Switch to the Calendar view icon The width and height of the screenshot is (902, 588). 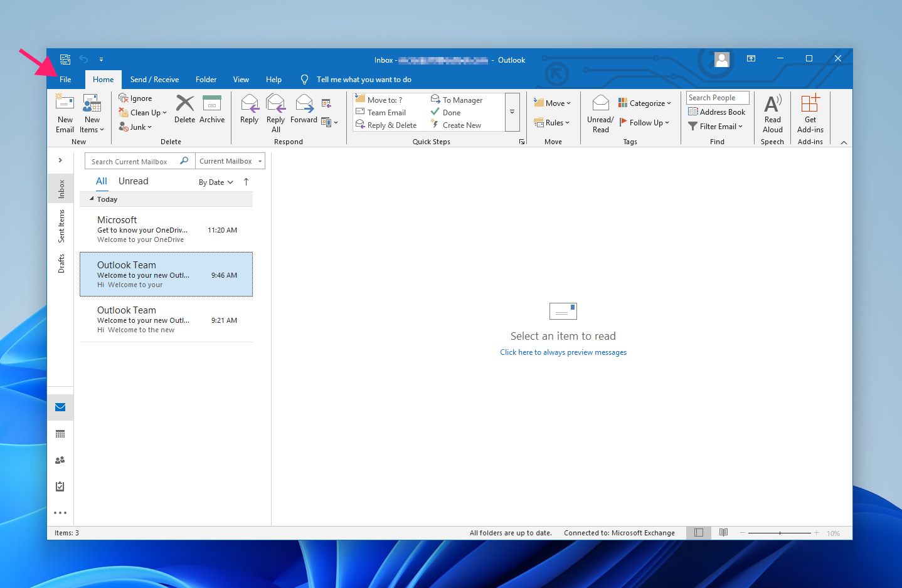click(x=60, y=434)
